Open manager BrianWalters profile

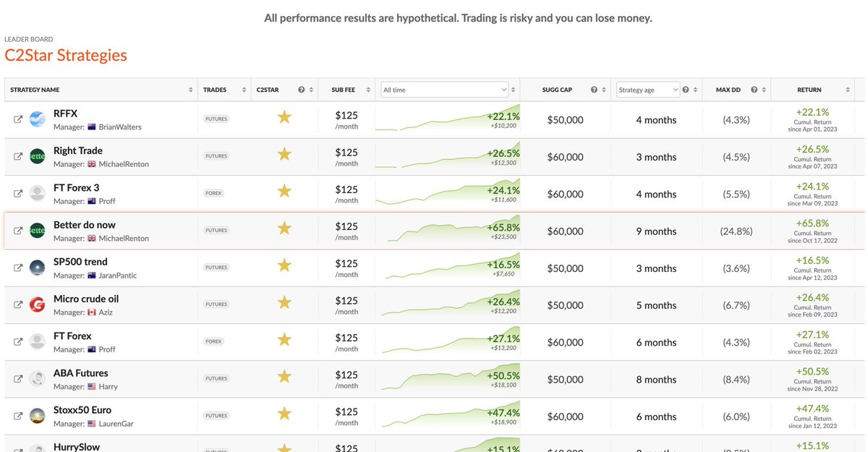coord(120,127)
